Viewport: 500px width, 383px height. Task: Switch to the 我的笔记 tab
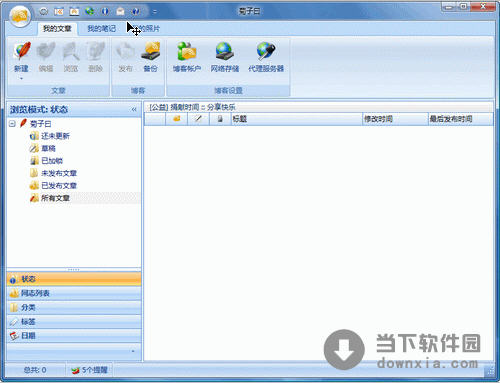click(101, 29)
